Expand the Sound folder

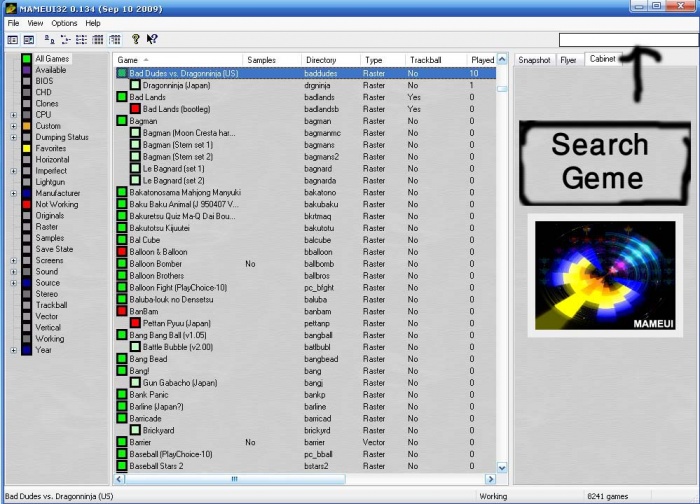pos(13,272)
